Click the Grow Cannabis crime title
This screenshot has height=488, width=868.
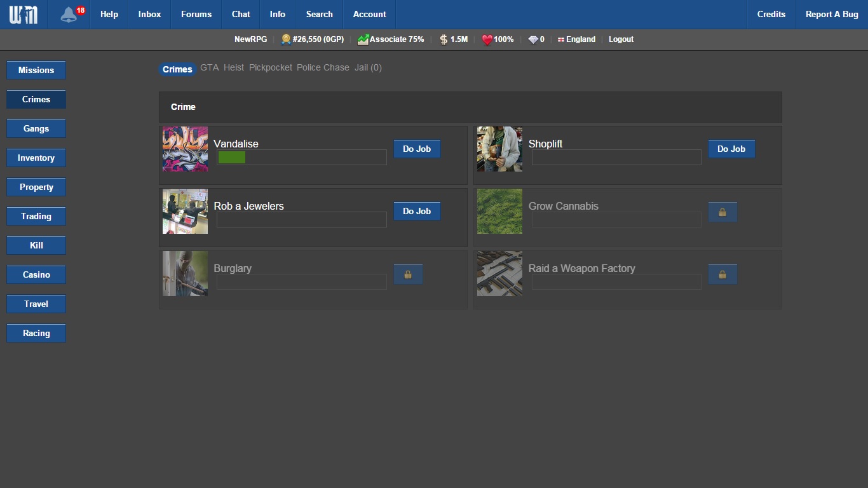563,206
